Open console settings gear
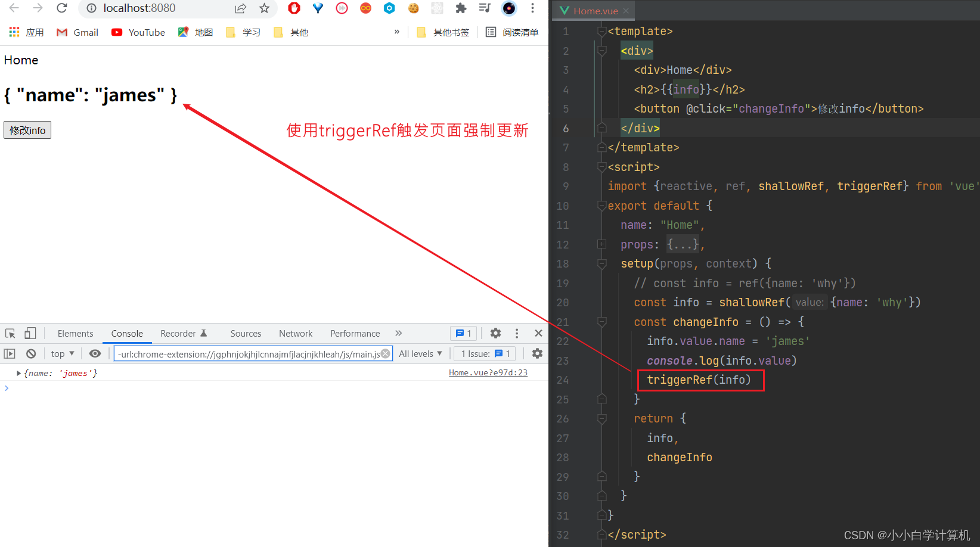Image resolution: width=980 pixels, height=547 pixels. [537, 353]
